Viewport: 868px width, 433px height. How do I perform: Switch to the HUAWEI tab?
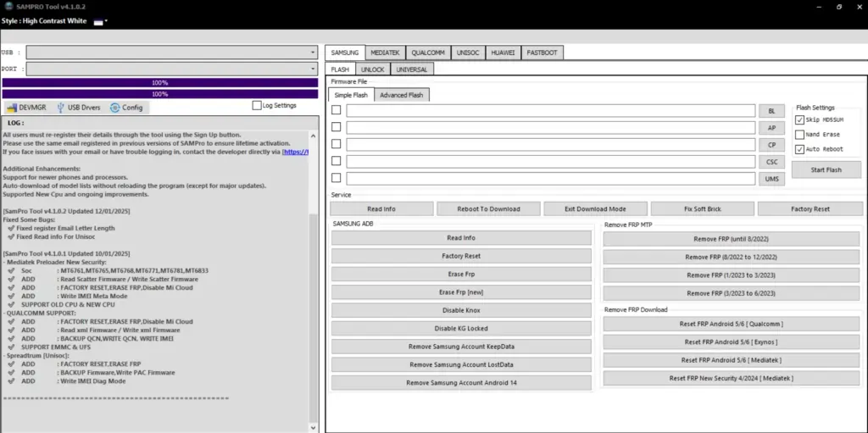[503, 53]
